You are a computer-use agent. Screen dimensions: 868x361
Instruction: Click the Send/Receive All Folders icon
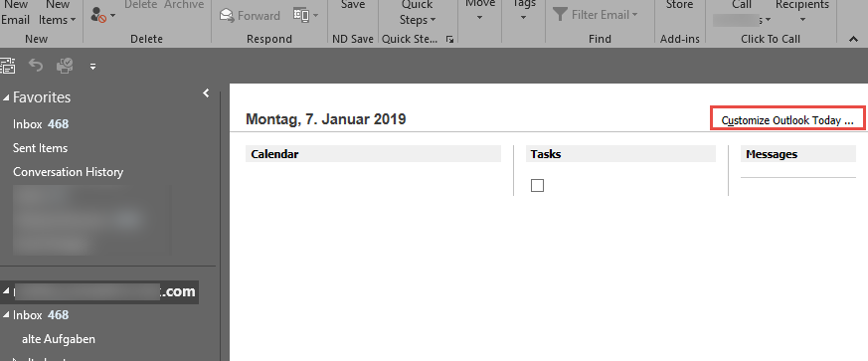point(8,66)
